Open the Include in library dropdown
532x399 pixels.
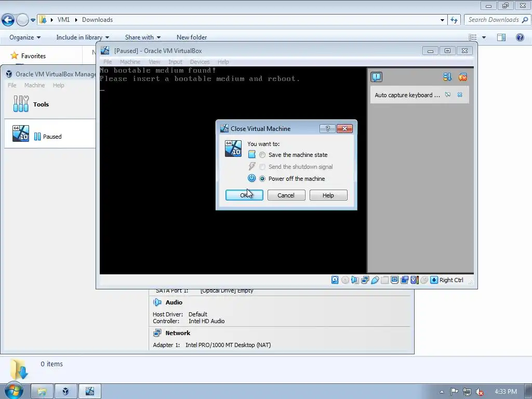[83, 37]
